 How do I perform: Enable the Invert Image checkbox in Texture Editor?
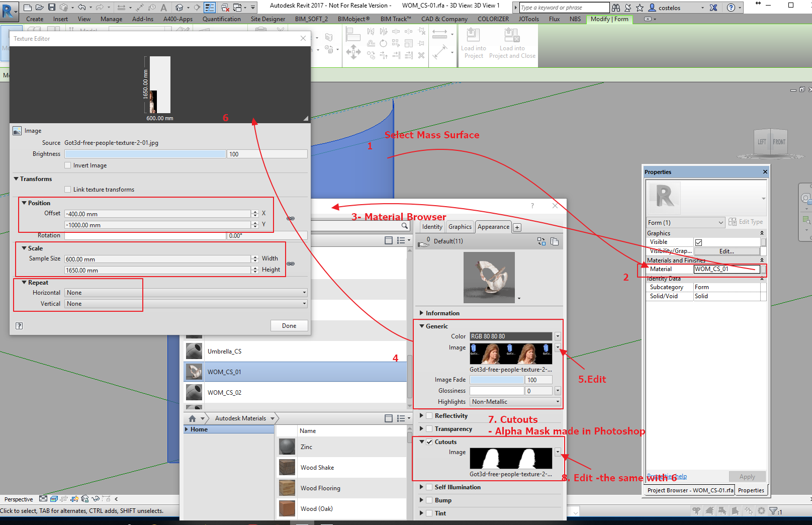67,165
